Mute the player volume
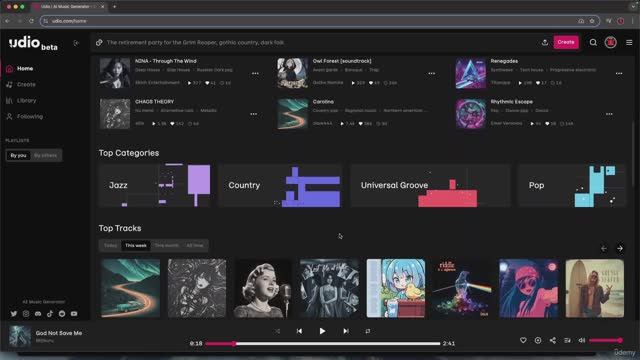This screenshot has width=640, height=360. [x=582, y=340]
